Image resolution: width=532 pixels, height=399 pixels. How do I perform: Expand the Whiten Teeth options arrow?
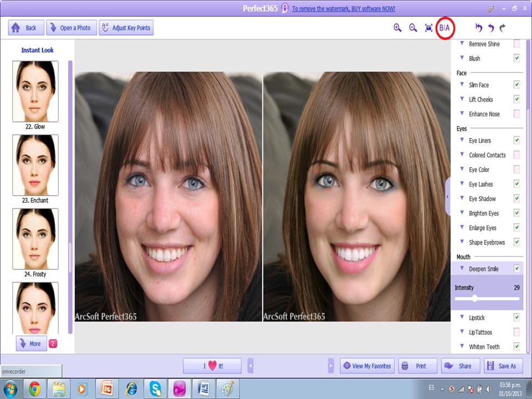[x=462, y=346]
